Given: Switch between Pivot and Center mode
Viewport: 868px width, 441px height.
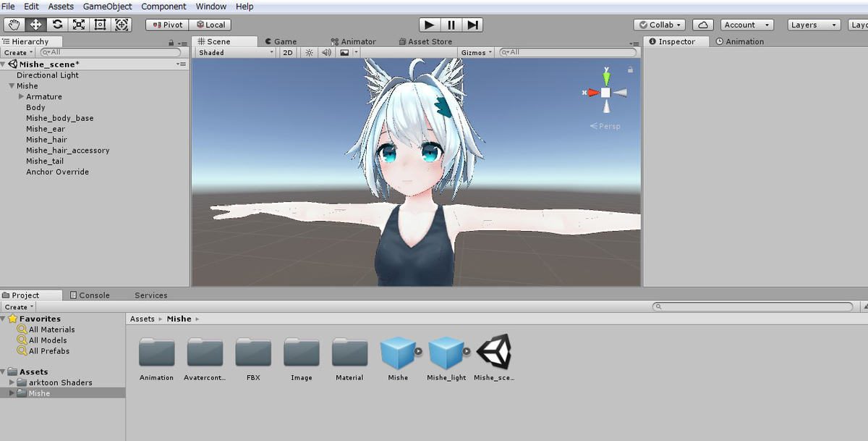Looking at the screenshot, I should click(166, 24).
